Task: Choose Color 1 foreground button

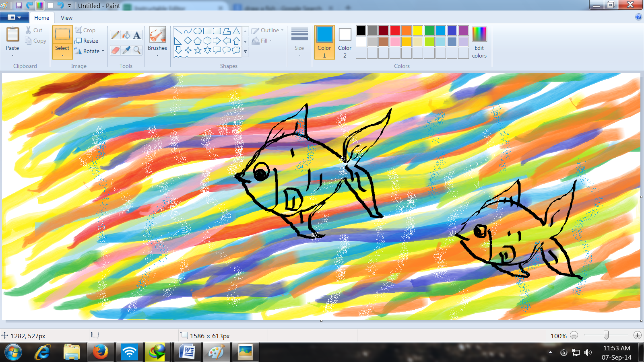Action: click(x=324, y=42)
